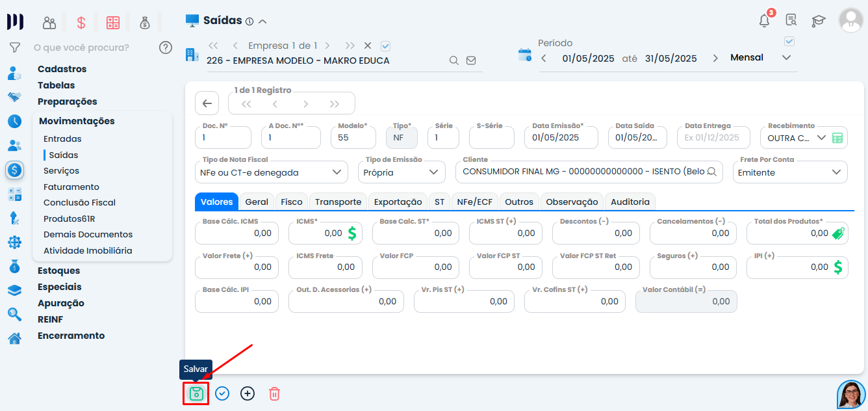Image resolution: width=868 pixels, height=411 pixels.
Task: Open the Mensal period dropdown
Action: tap(786, 58)
